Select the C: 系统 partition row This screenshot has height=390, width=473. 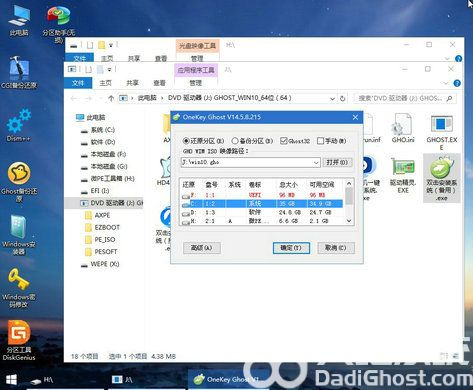click(262, 204)
